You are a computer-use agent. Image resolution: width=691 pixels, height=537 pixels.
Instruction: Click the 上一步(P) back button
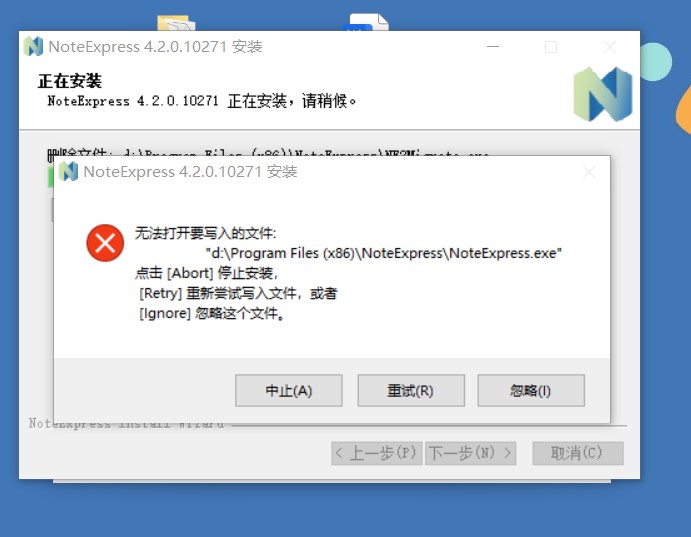pyautogui.click(x=377, y=453)
